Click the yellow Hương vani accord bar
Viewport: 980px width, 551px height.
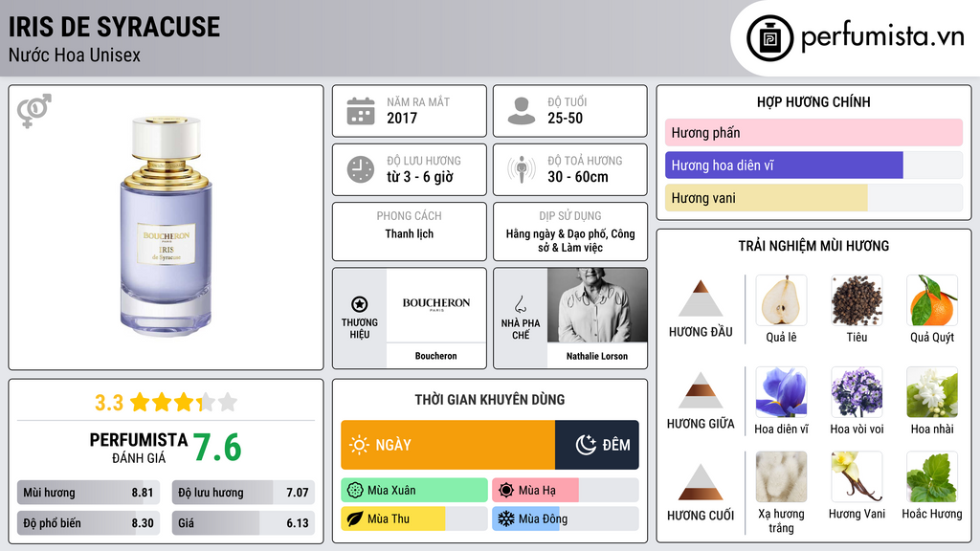click(x=767, y=197)
